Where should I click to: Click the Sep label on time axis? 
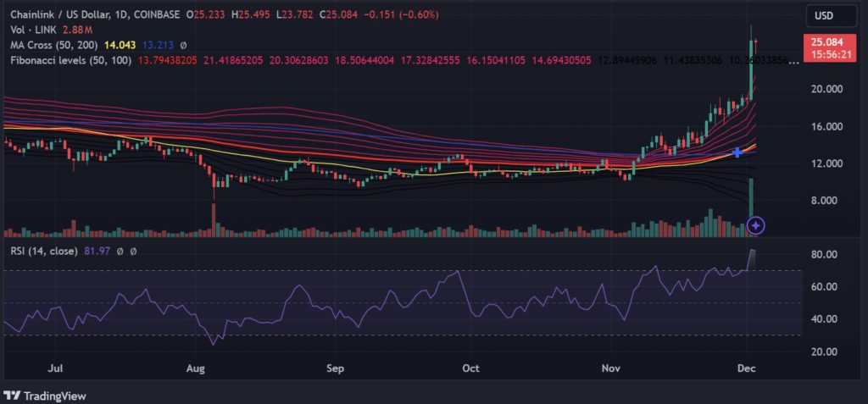pos(336,368)
